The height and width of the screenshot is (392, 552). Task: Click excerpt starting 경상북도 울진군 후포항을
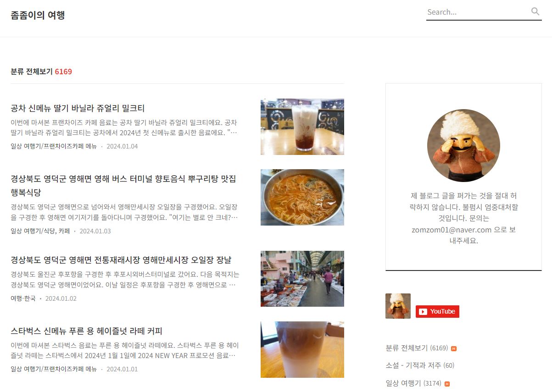point(125,280)
